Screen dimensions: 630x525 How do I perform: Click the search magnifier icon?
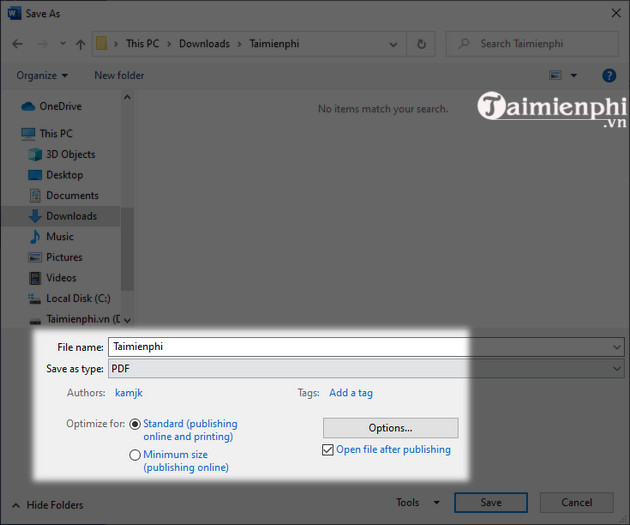coord(464,43)
